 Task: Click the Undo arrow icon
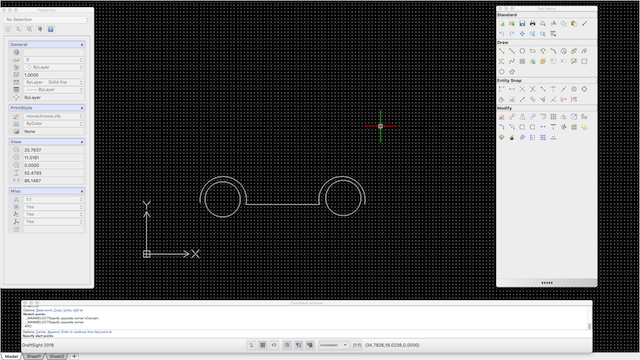(502, 34)
